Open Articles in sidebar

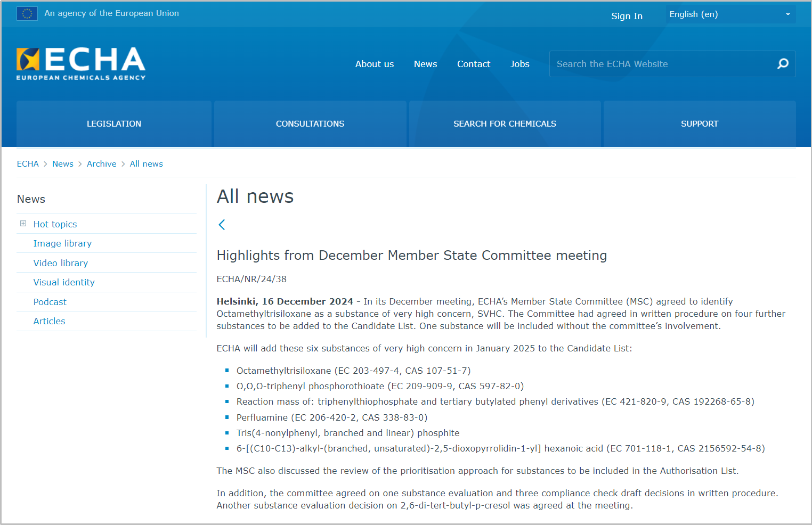click(49, 321)
